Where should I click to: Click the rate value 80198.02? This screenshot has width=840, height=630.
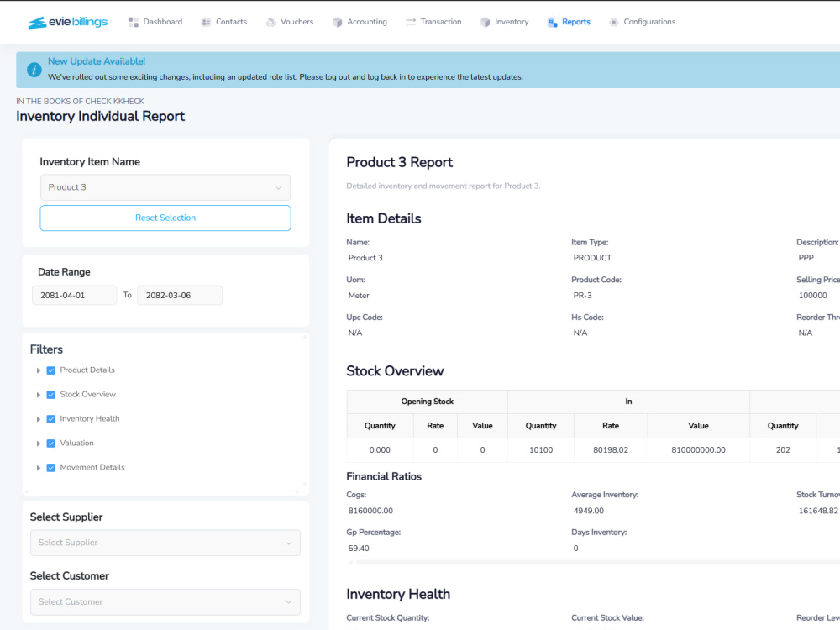611,450
